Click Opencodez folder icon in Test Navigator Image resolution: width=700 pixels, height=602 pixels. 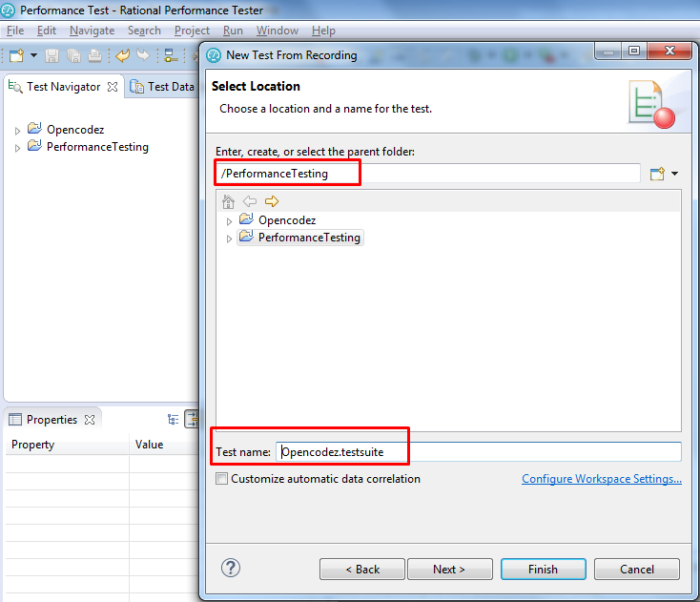pos(34,128)
